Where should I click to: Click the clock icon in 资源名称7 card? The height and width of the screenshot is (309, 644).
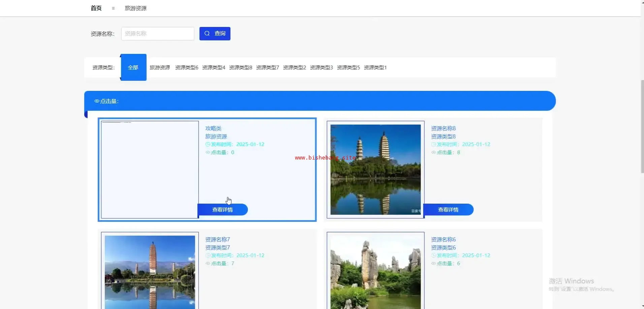coord(207,255)
